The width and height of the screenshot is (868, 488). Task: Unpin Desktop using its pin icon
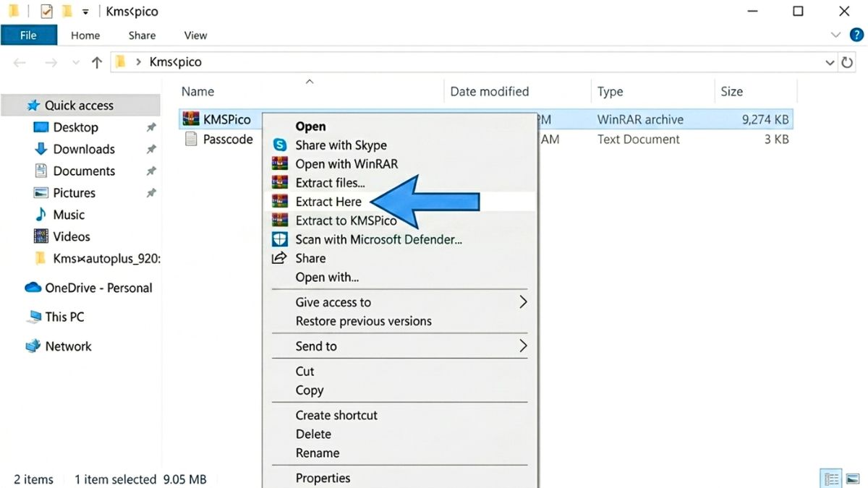pyautogui.click(x=151, y=128)
